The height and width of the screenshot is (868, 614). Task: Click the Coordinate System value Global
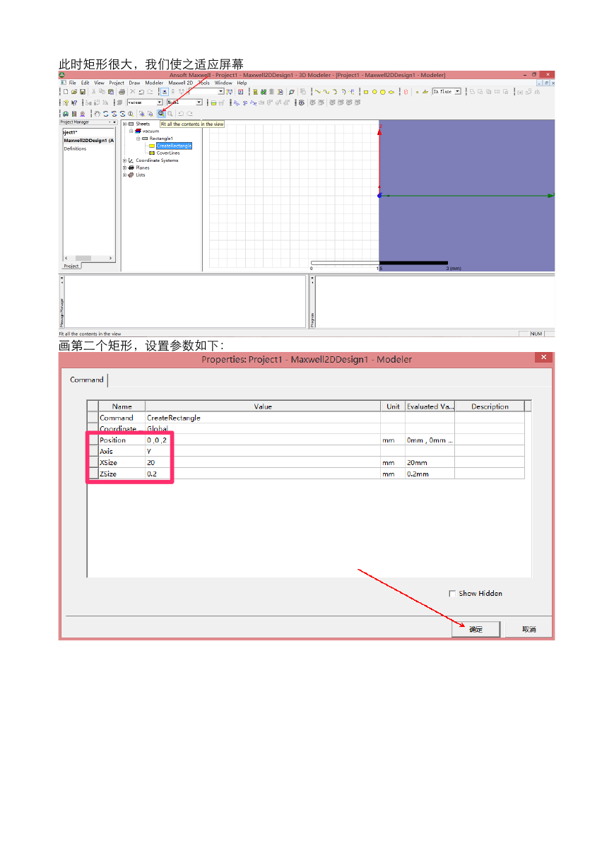(x=262, y=428)
